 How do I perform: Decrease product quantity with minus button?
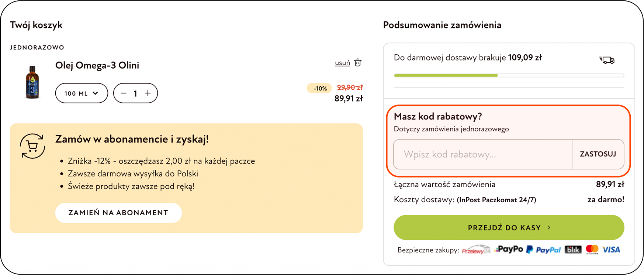(124, 93)
